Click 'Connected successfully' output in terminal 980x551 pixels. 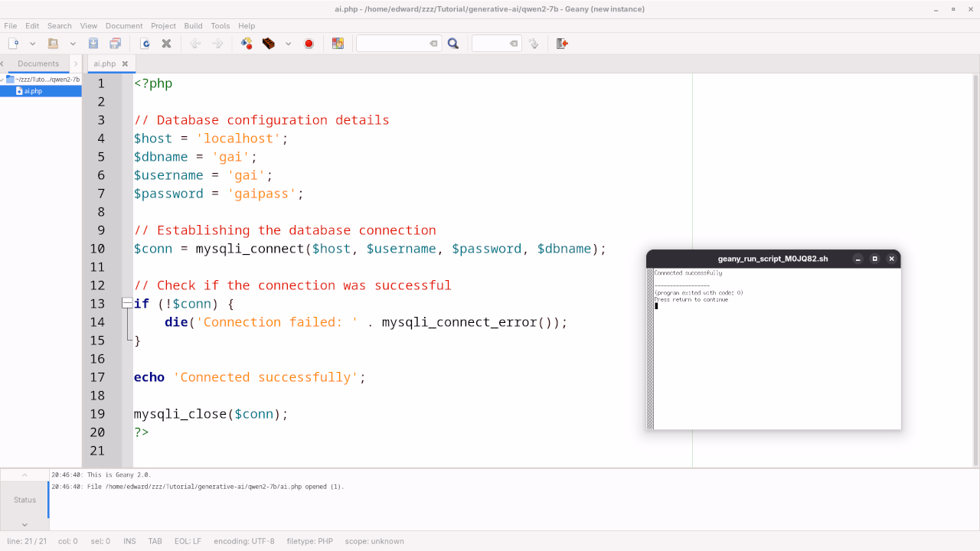coord(688,273)
